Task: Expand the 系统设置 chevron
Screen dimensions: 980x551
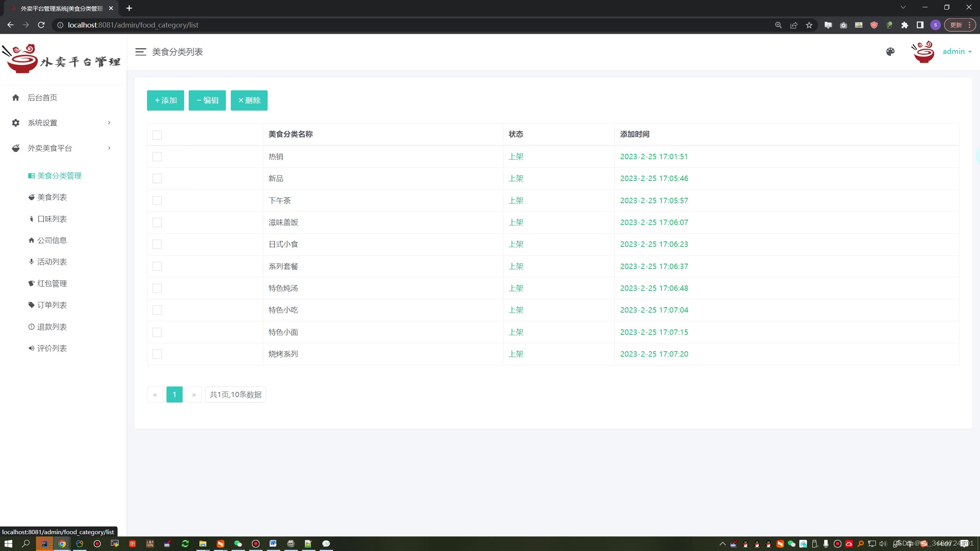Action: coord(109,123)
